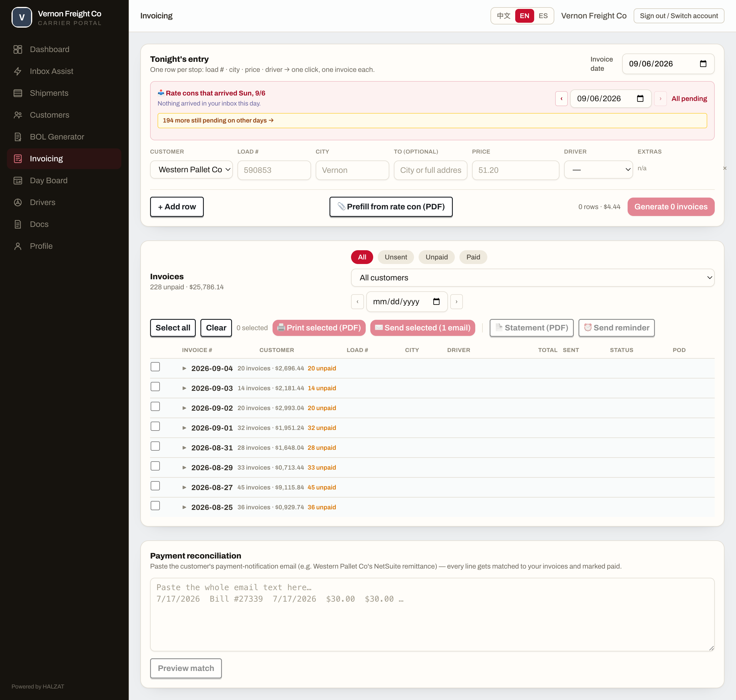Expand the 2026-08-27 invoice group

pyautogui.click(x=184, y=487)
